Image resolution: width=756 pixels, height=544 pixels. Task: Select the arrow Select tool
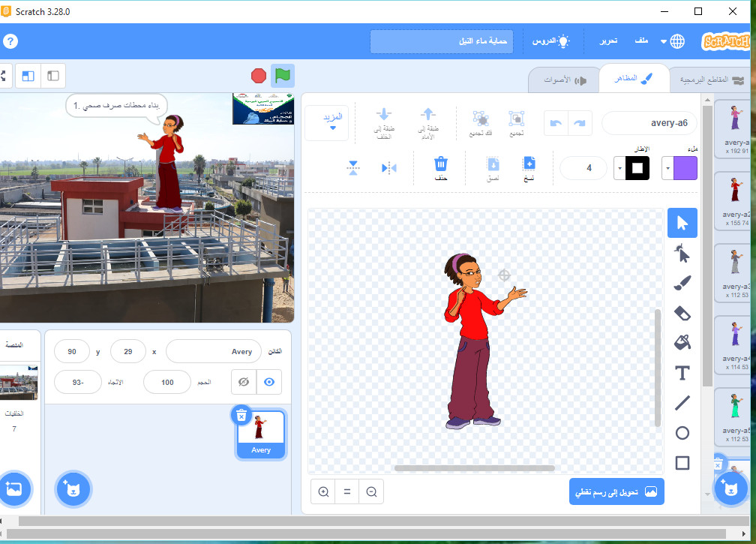(682, 223)
